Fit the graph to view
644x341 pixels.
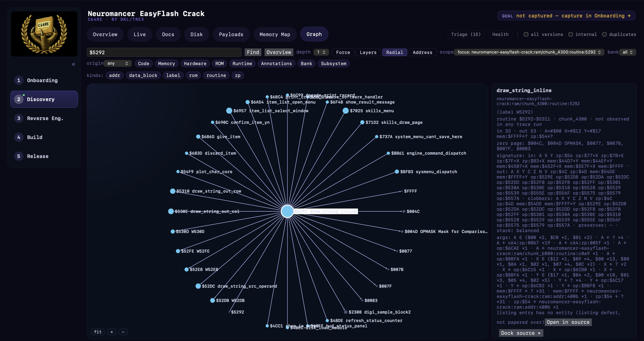pyautogui.click(x=98, y=332)
